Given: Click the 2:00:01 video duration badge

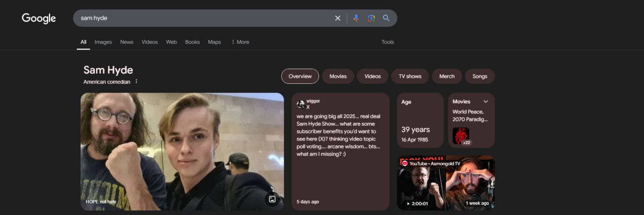Looking at the screenshot, I should pyautogui.click(x=417, y=203).
